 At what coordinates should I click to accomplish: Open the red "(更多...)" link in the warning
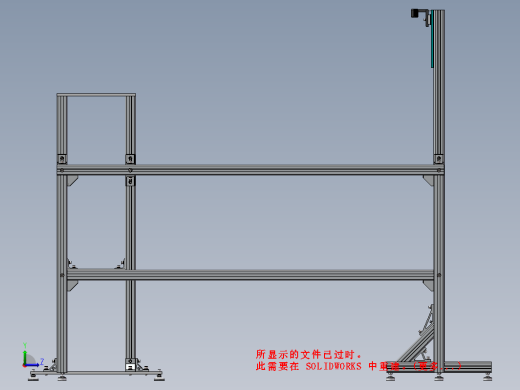437,366
